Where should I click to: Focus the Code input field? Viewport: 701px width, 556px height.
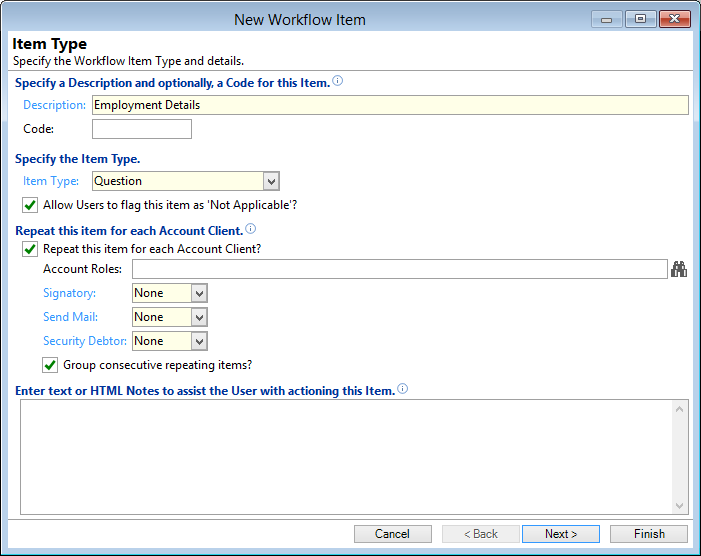[141, 129]
